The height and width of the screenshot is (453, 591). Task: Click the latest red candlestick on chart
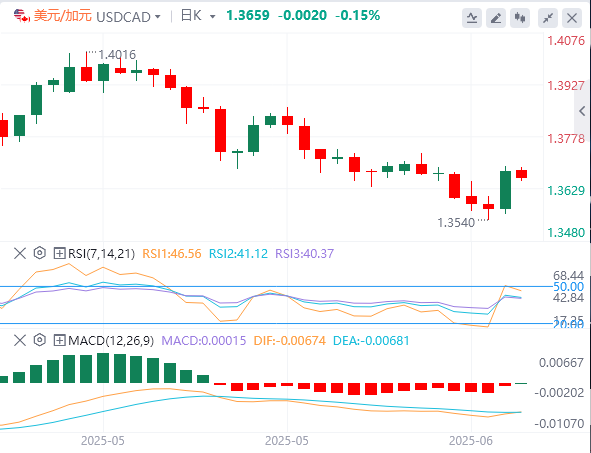point(522,174)
